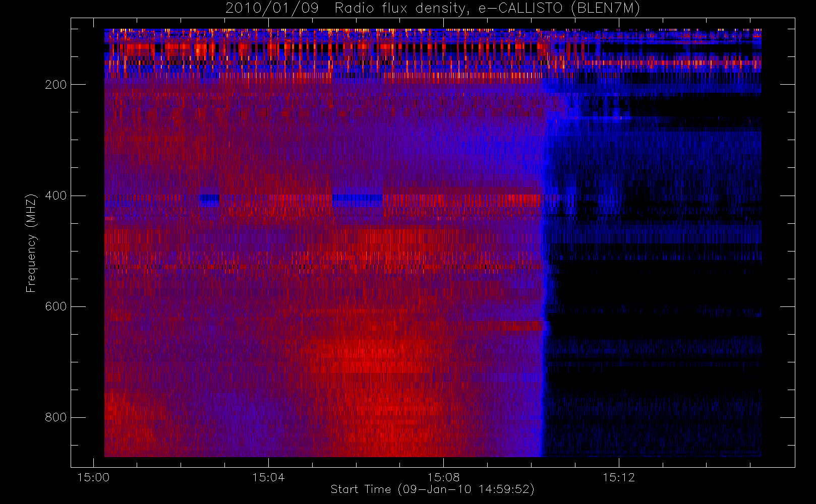Screen dimensions: 816x504
Task: Click the '200' frequency tick label
Action: 56,85
